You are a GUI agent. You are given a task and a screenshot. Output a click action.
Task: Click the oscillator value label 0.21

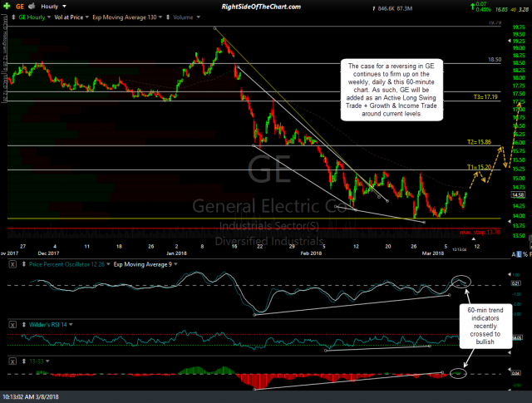coord(516,283)
